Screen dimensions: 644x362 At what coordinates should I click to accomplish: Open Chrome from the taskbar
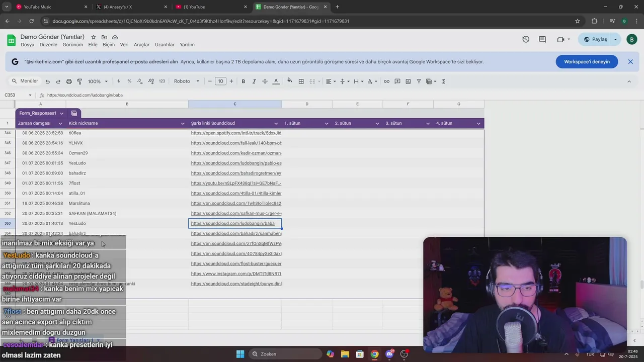pyautogui.click(x=374, y=354)
